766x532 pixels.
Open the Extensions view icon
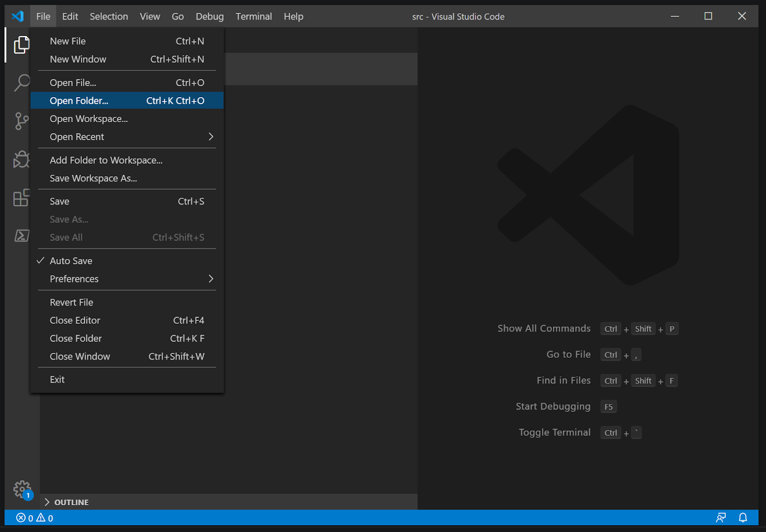click(x=21, y=197)
